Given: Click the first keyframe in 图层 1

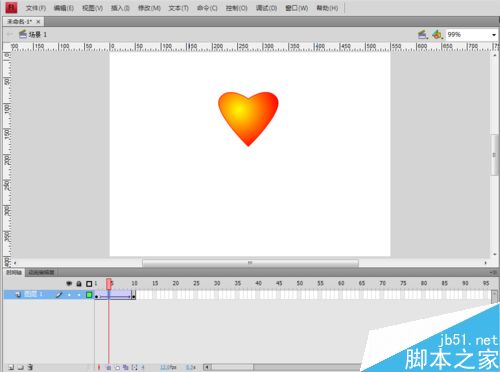Looking at the screenshot, I should [x=97, y=295].
